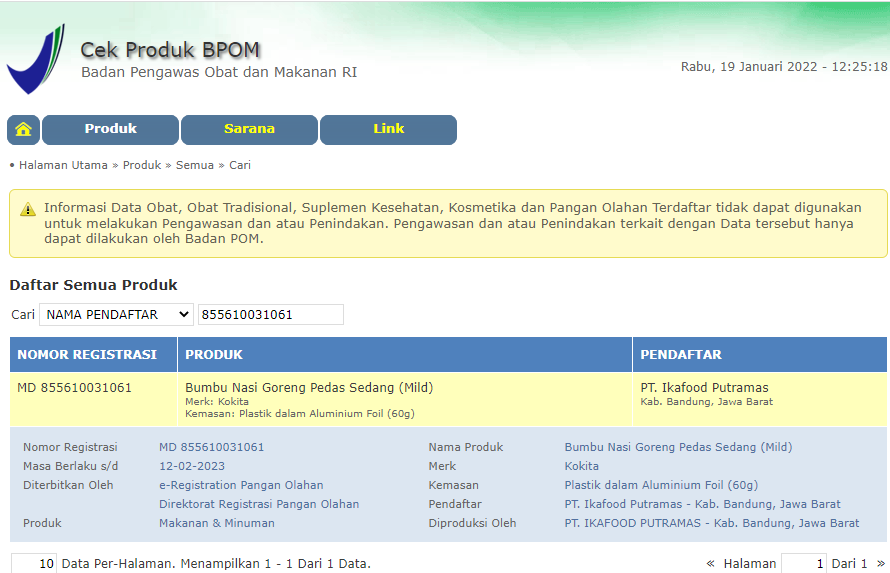Screen dimensions: 890x573
Task: Open the Produk menu tab
Action: point(111,130)
